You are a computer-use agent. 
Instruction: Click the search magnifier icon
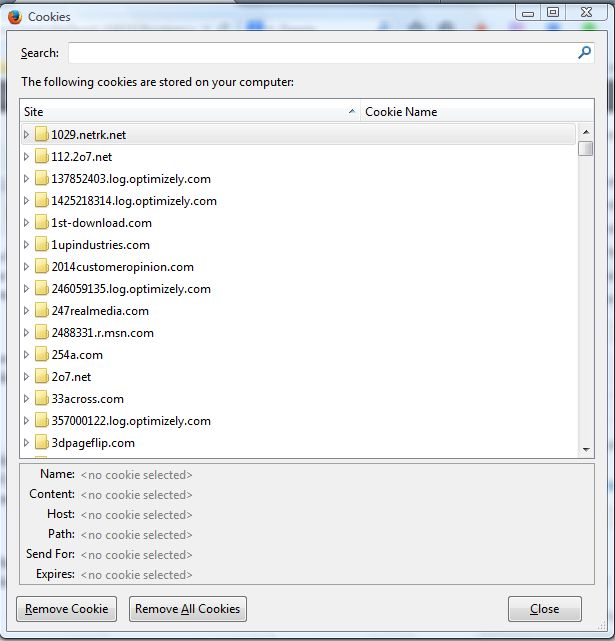584,52
